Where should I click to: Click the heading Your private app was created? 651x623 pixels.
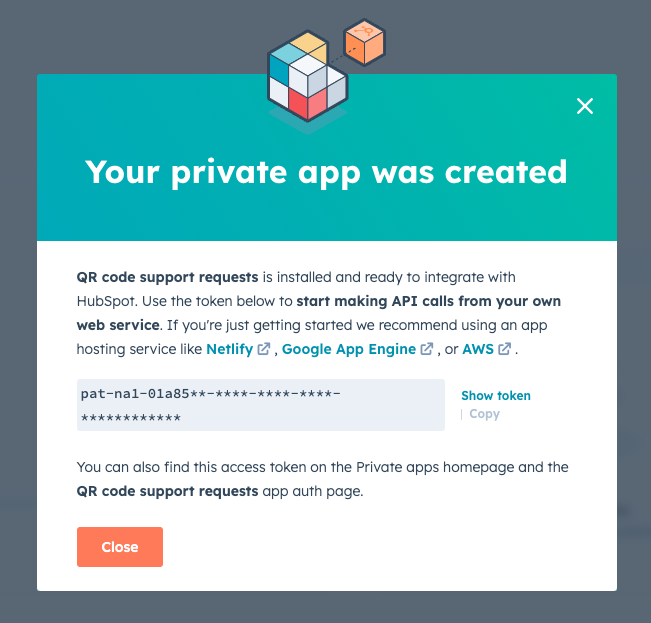[326, 173]
